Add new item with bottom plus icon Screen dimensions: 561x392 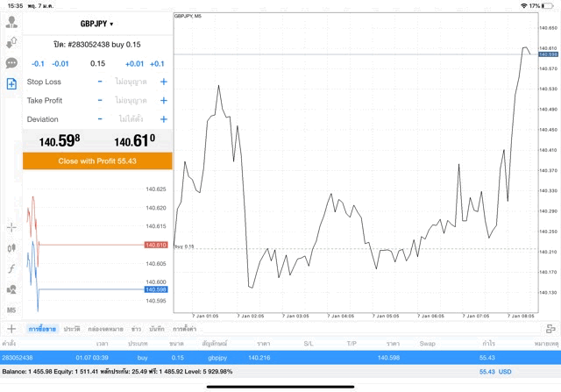coord(11,329)
